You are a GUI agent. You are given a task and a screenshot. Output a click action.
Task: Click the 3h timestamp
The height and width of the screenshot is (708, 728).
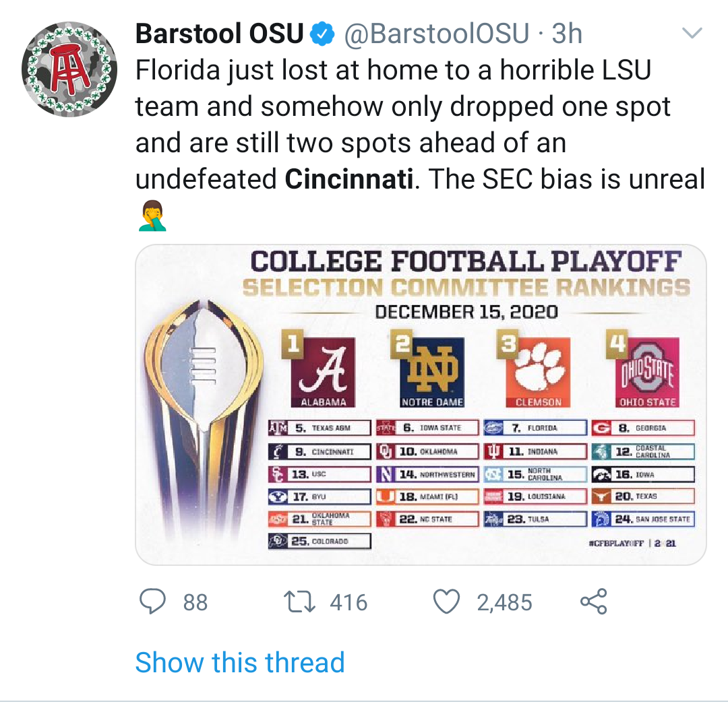[567, 34]
